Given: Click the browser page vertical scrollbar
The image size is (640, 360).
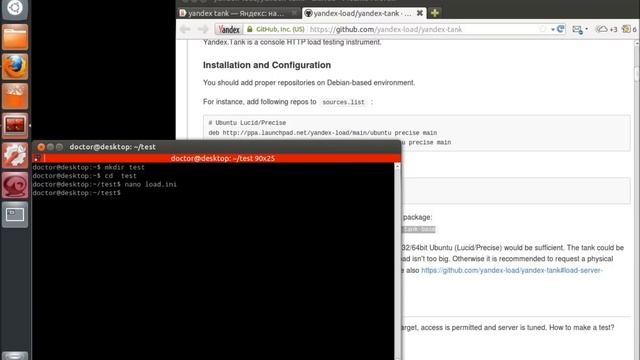Looking at the screenshot, I should 636,200.
